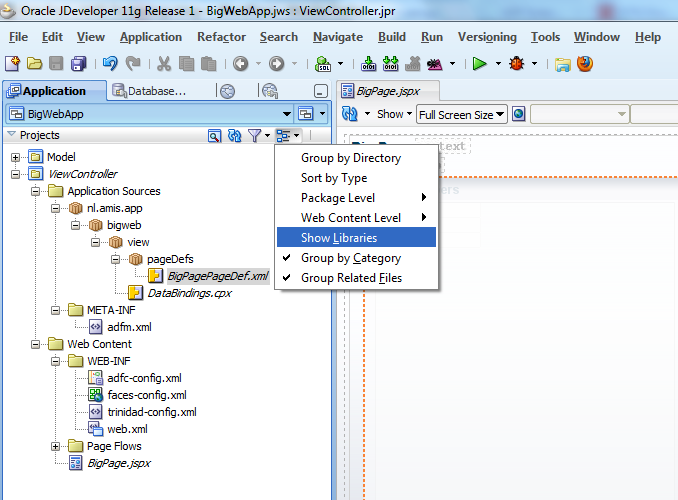The image size is (678, 500).
Task: Start debugging with the red bug icon
Action: 518,63
